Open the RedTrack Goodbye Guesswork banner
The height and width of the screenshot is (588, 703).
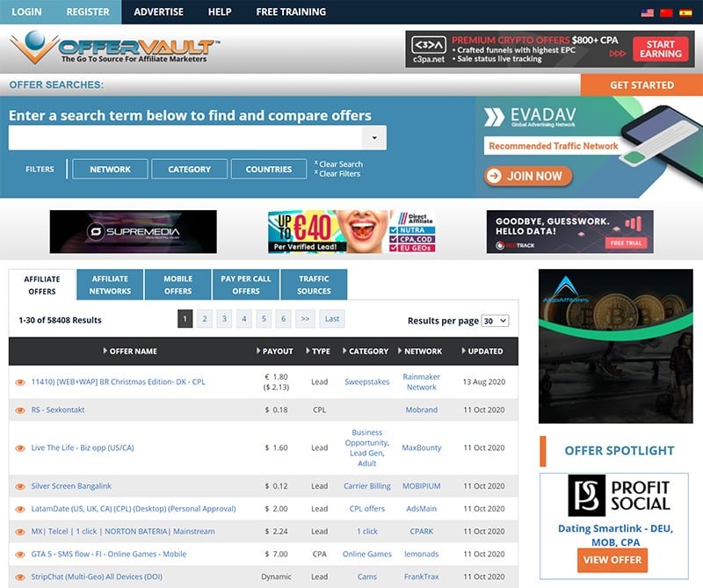click(569, 232)
